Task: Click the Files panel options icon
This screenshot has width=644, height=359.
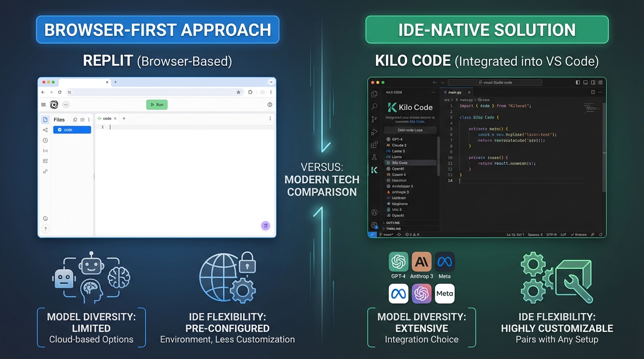Action: pyautogui.click(x=89, y=120)
